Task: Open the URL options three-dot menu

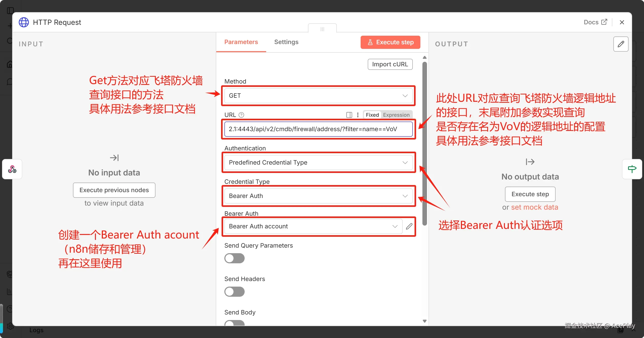Action: (x=358, y=115)
